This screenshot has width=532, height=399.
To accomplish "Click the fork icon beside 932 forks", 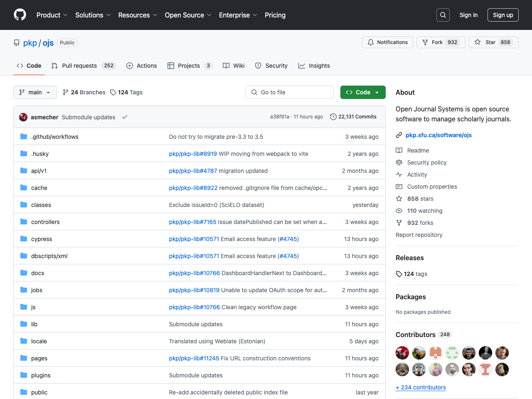I will pyautogui.click(x=399, y=223).
